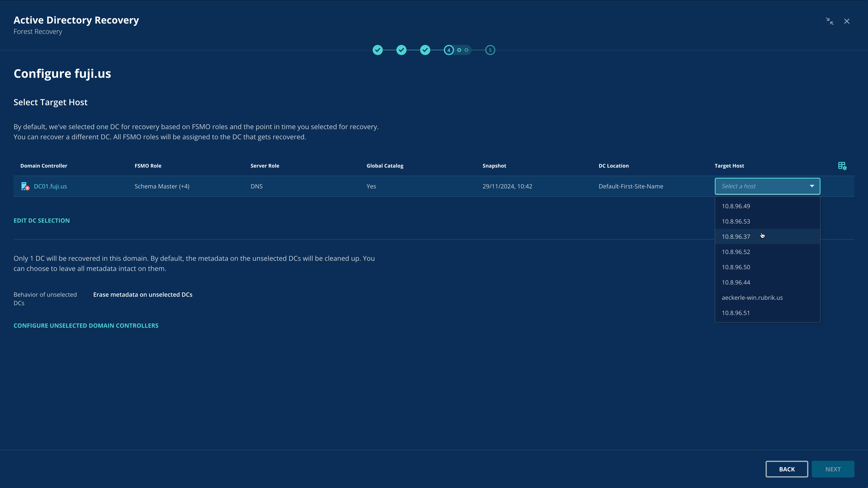Click the DC01.fuji.us domain controller icon

tap(25, 186)
